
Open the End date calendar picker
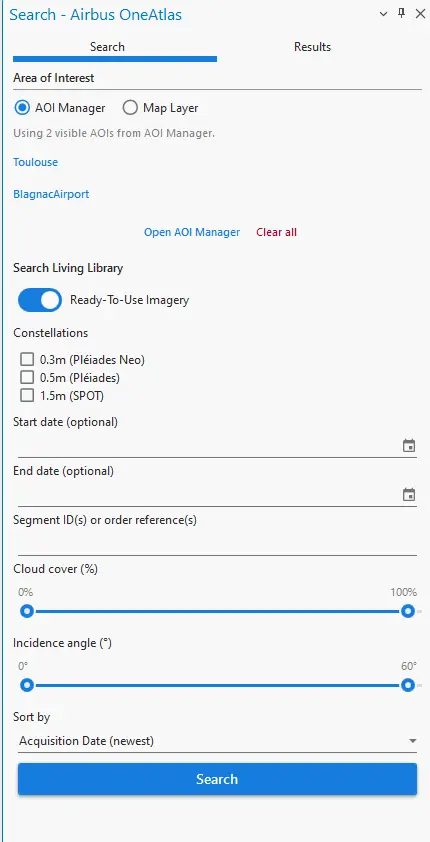coord(409,495)
